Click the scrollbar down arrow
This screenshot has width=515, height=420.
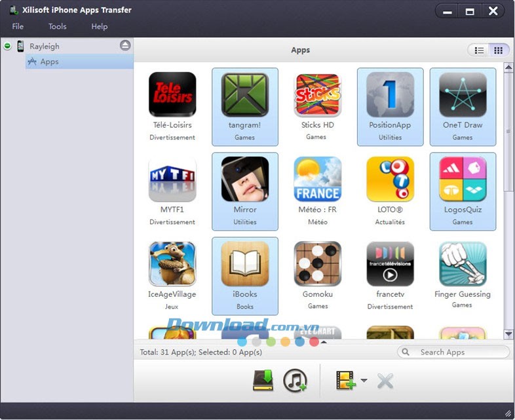508,334
